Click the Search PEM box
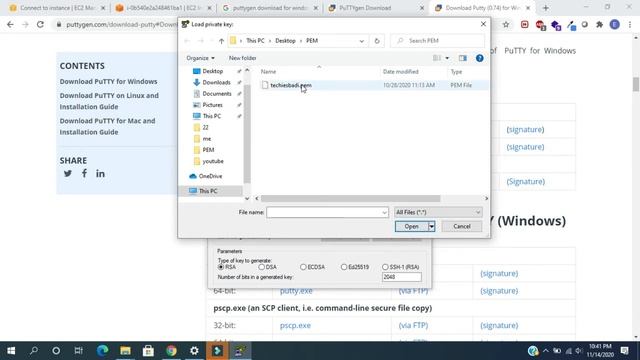This screenshot has height=360, width=640. coord(438,41)
